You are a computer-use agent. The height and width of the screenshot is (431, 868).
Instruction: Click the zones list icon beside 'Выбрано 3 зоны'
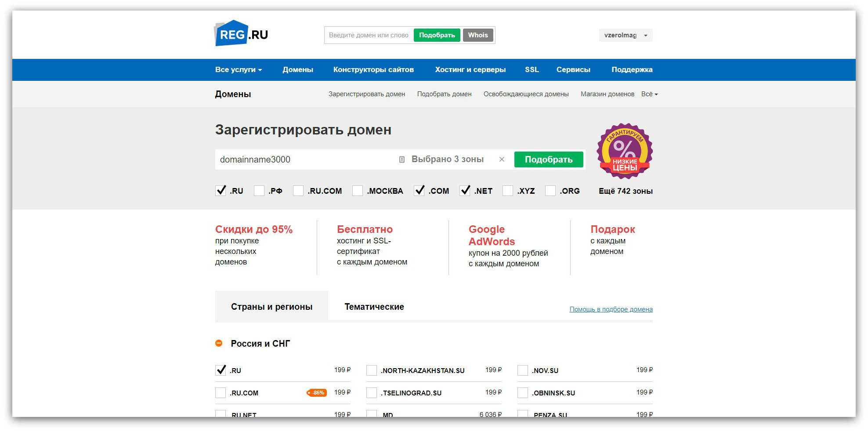pos(401,159)
